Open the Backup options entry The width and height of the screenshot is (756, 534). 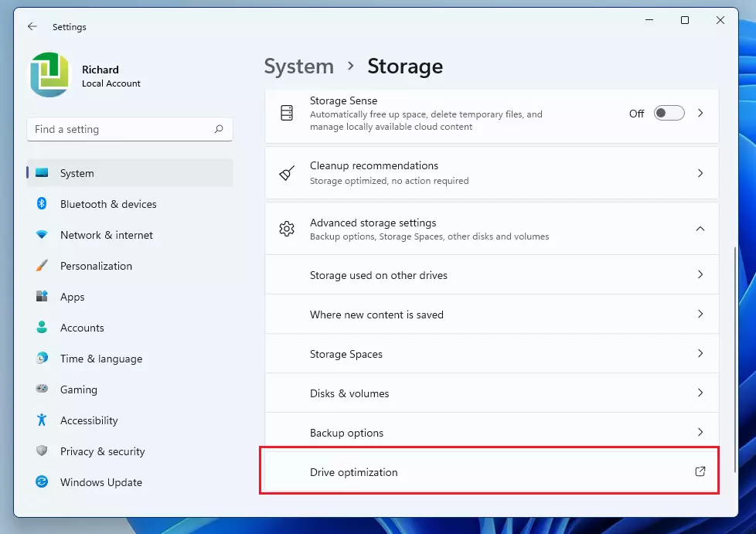pyautogui.click(x=492, y=433)
